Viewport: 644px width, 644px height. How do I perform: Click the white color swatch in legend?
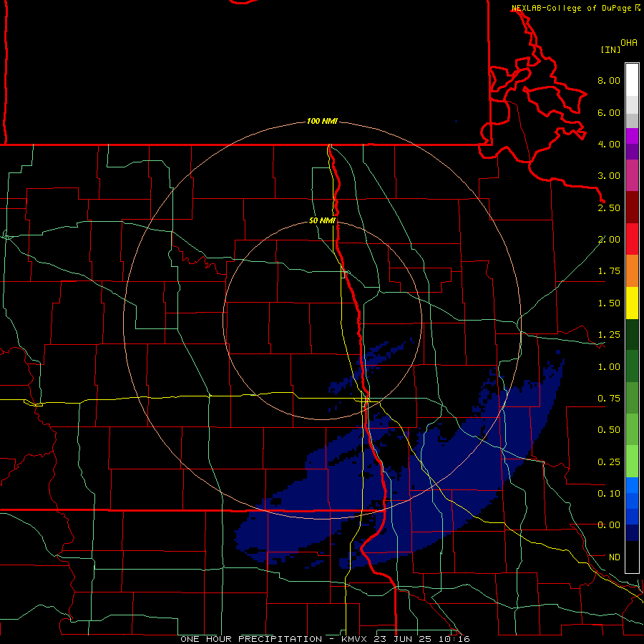tap(632, 80)
